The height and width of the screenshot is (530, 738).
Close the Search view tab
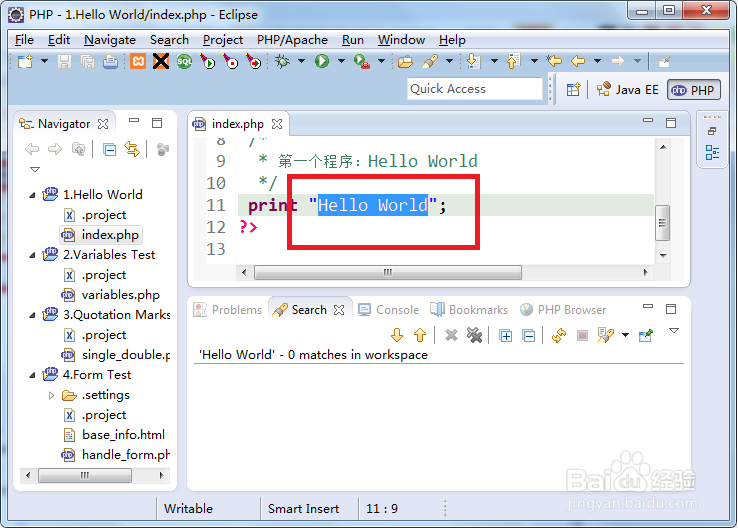[339, 310]
